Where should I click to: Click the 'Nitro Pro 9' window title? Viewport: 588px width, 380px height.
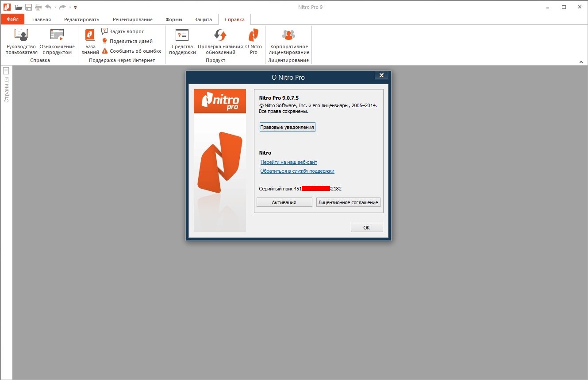pos(311,7)
